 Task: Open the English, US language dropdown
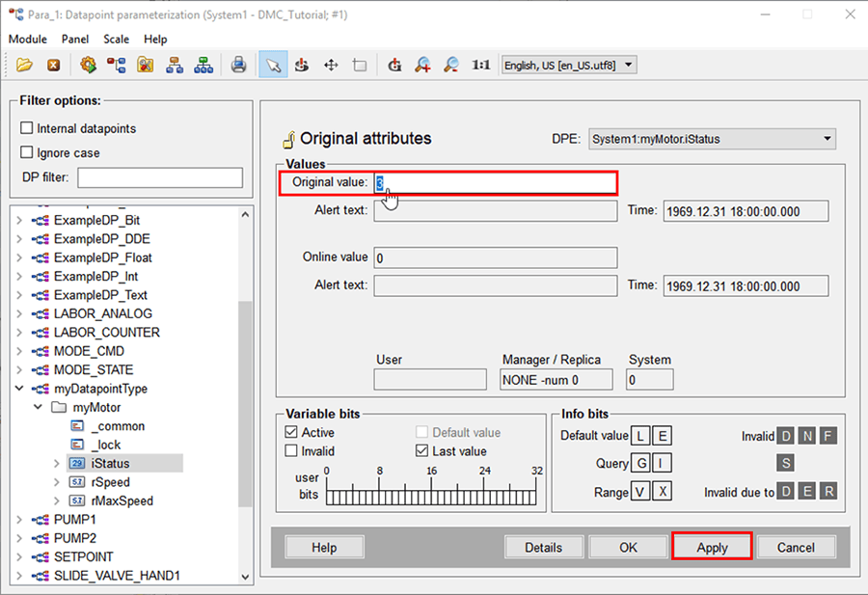point(568,65)
